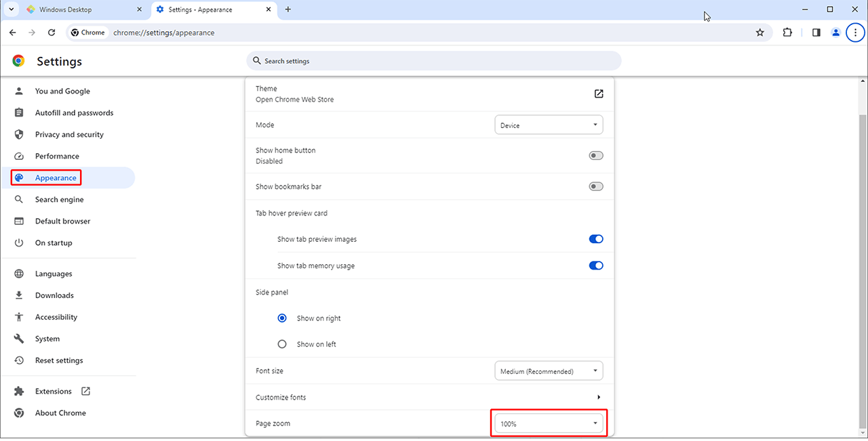
Task: Click the bookmark star icon in address bar
Action: click(759, 33)
